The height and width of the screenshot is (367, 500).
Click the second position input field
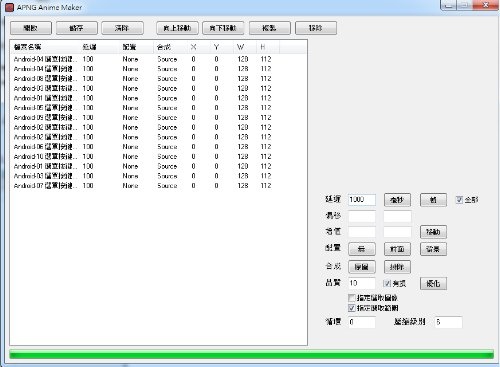(397, 232)
